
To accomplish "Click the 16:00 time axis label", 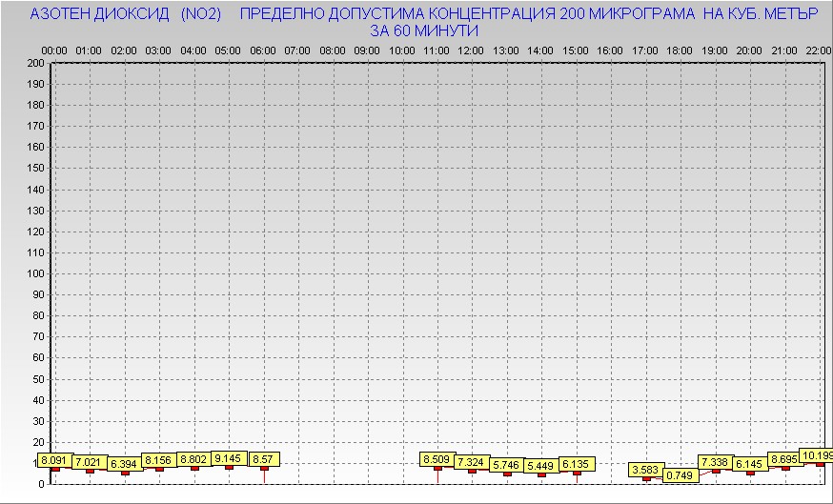I will coord(611,50).
